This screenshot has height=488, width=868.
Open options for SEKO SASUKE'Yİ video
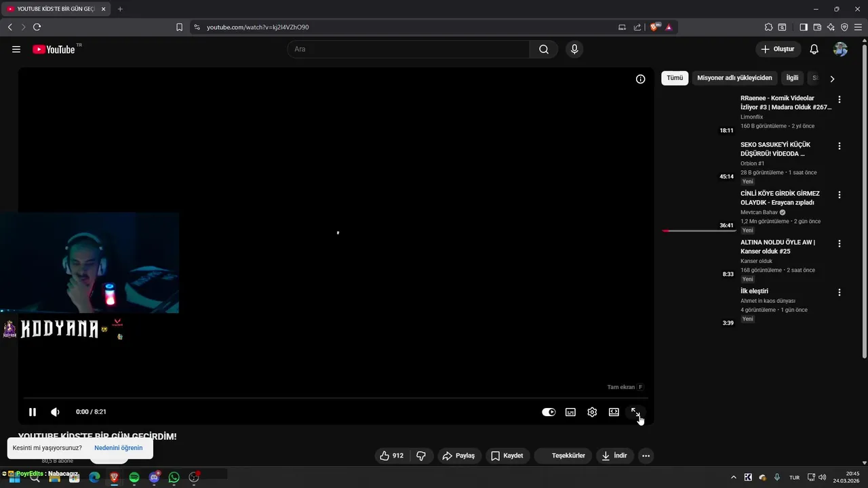[840, 146]
